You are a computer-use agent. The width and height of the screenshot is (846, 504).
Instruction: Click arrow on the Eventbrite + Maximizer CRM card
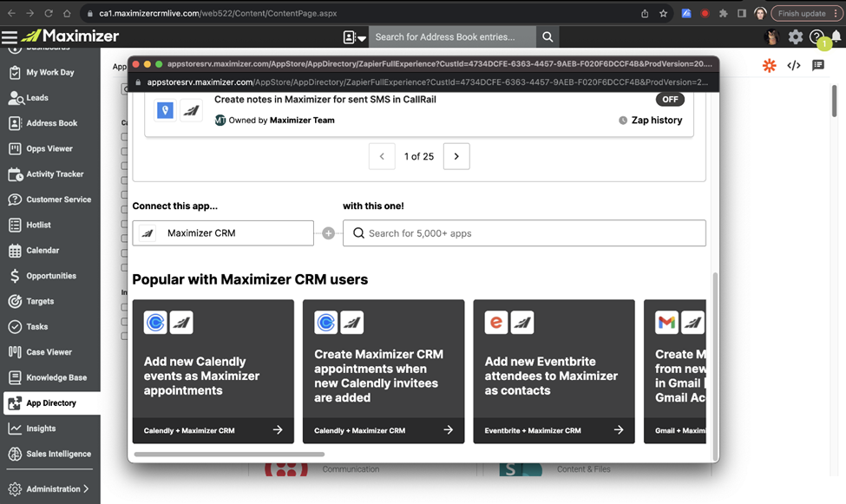coord(619,430)
